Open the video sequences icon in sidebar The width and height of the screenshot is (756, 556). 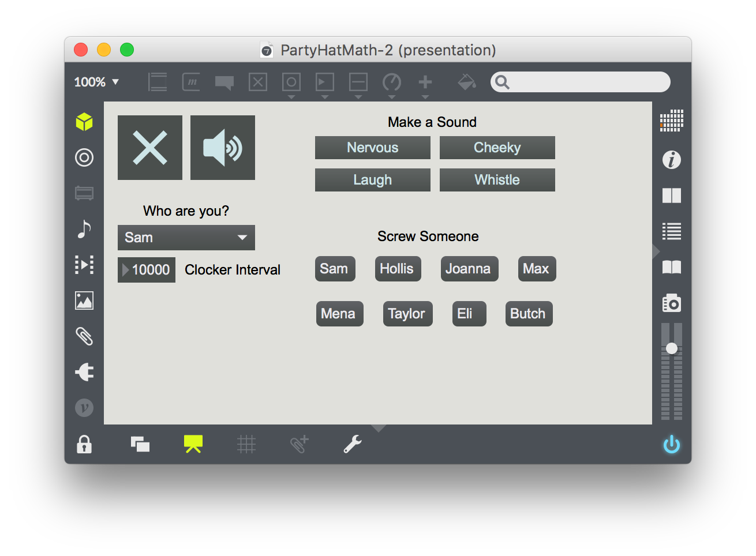(x=84, y=265)
